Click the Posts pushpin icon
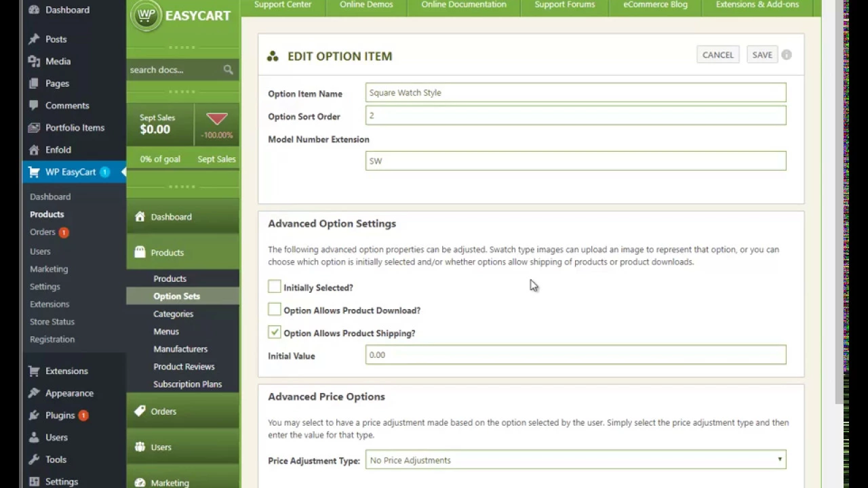The height and width of the screenshot is (488, 868). click(34, 39)
